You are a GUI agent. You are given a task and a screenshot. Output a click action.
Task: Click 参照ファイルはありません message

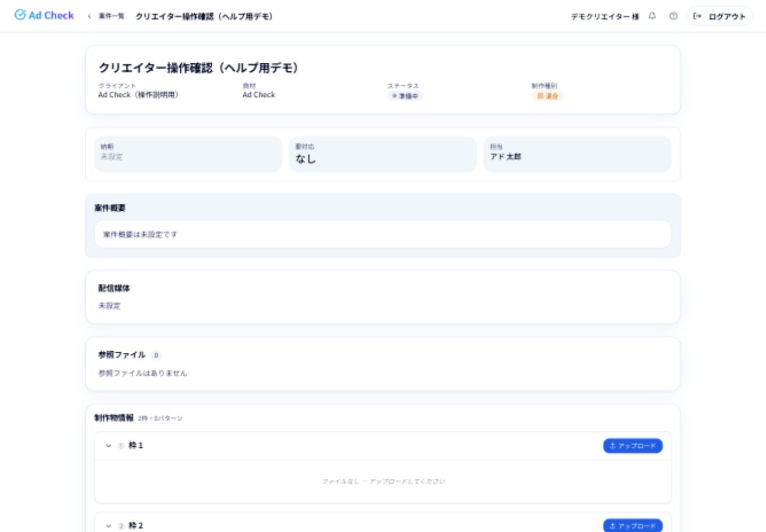(x=143, y=373)
